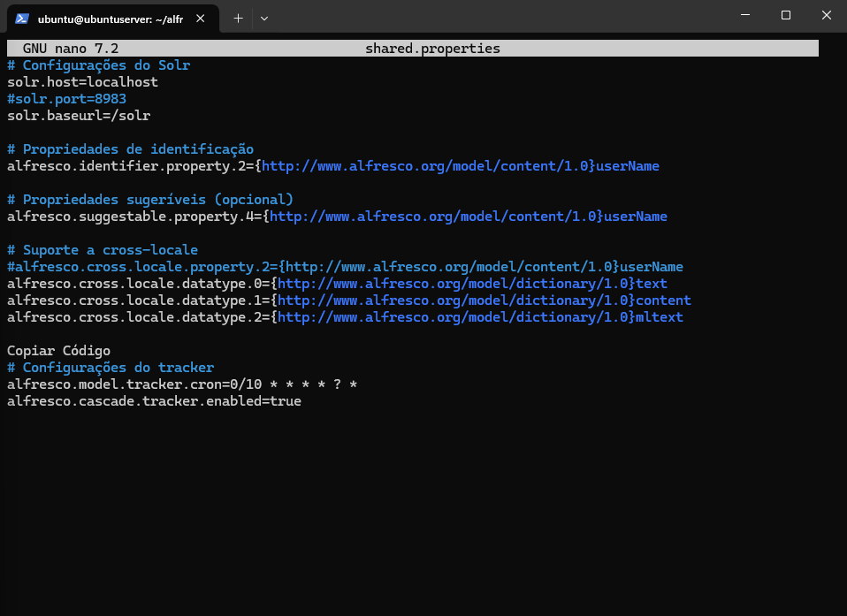Click the dictionary URL on the datatype.2 line

[453, 317]
